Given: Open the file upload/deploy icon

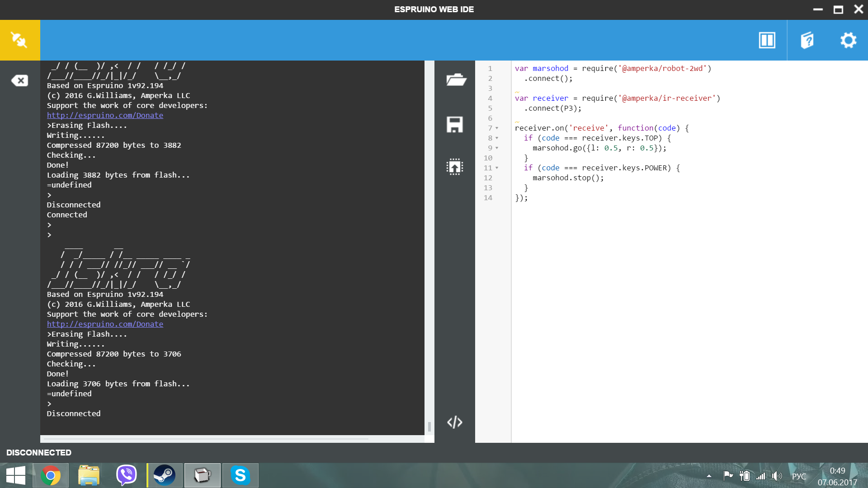Looking at the screenshot, I should (454, 166).
